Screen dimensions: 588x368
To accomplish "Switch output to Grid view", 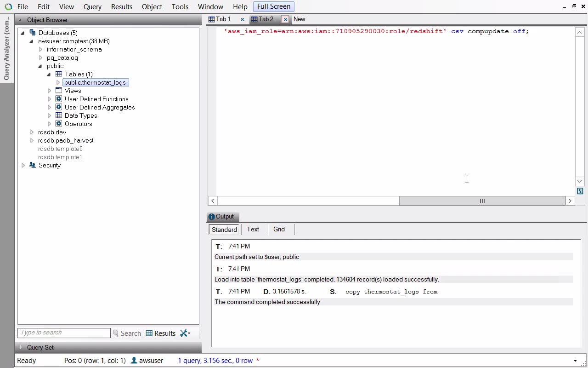I will tap(279, 229).
